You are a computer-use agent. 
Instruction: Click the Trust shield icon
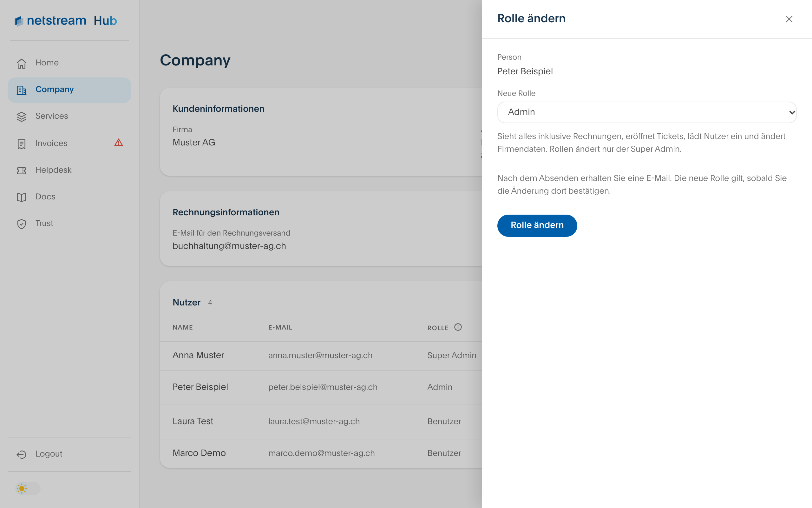[22, 224]
